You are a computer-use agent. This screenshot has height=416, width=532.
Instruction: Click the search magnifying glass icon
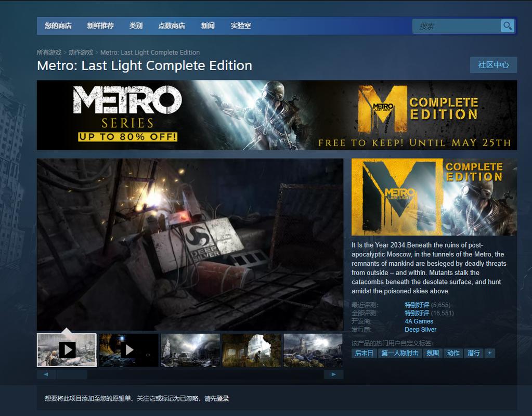pyautogui.click(x=507, y=26)
